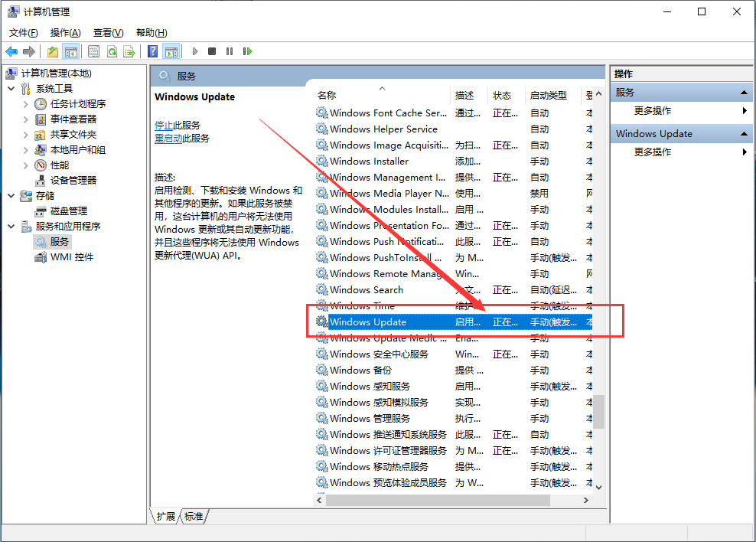
Task: Select the Windows Update service row
Action: [x=454, y=322]
